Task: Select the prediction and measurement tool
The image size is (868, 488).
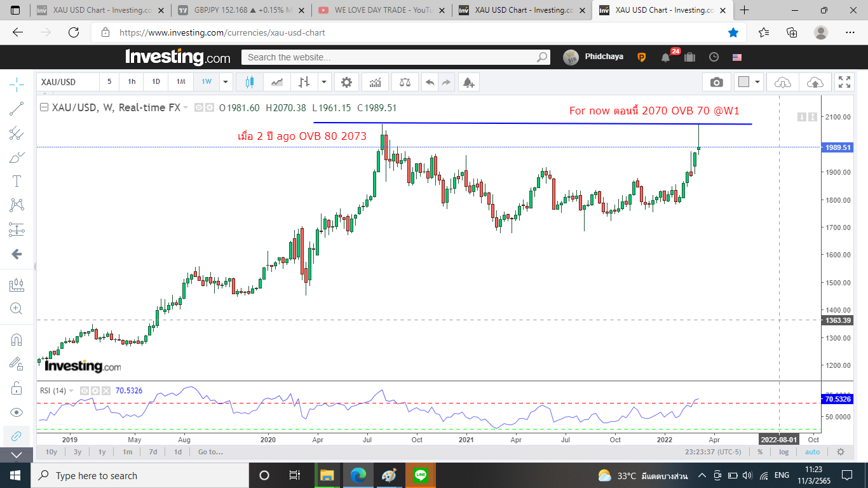Action: [17, 229]
